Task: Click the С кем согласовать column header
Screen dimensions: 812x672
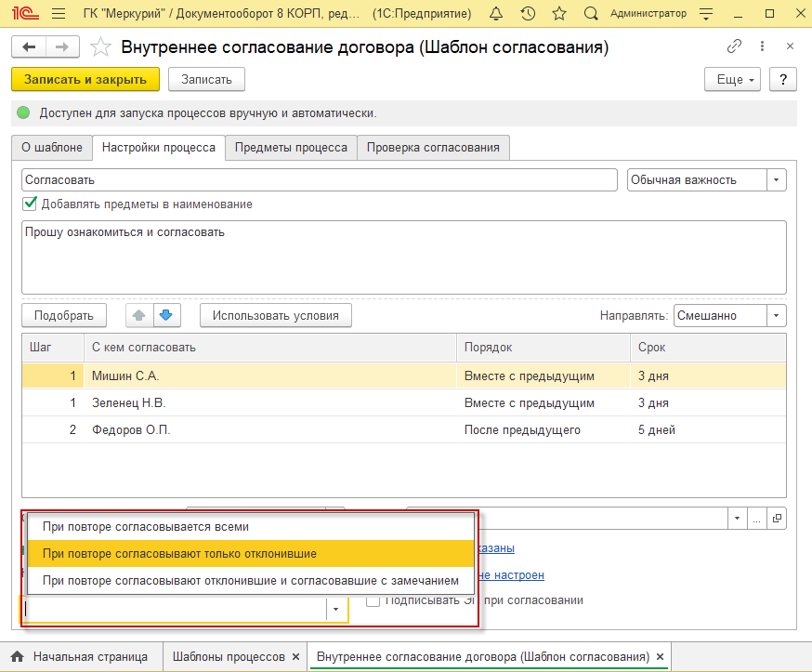Action: pyautogui.click(x=269, y=347)
